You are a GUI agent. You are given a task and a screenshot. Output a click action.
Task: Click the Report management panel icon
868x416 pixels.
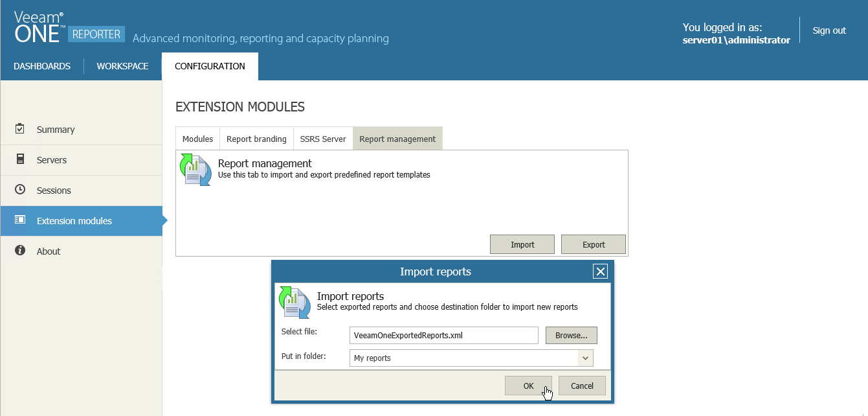click(x=195, y=170)
